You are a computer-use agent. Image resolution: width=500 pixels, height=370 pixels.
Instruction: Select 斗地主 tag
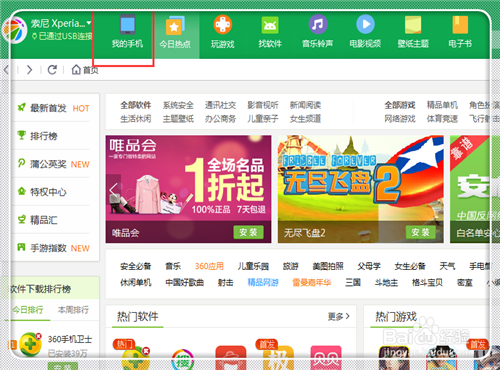[386, 283]
